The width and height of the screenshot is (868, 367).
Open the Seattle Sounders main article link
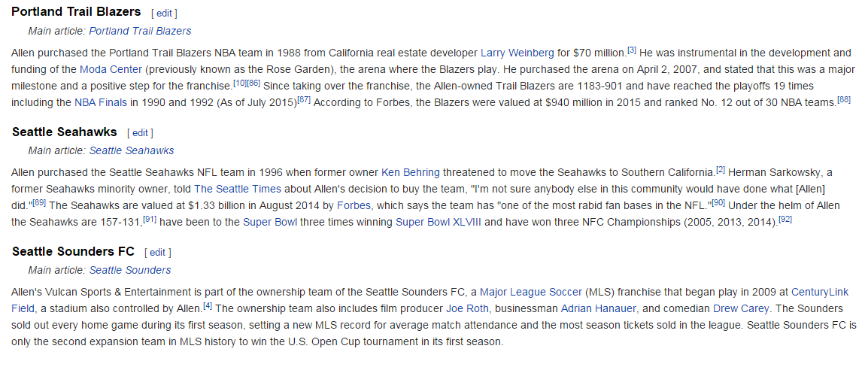(x=130, y=270)
